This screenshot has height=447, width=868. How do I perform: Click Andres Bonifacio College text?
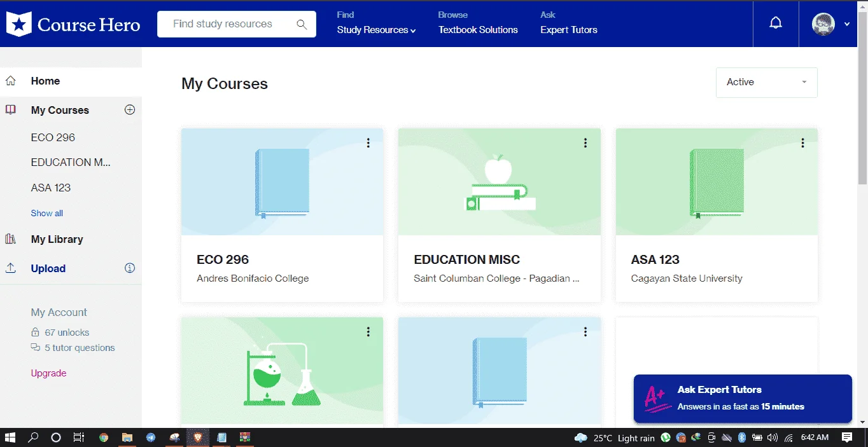tap(253, 279)
